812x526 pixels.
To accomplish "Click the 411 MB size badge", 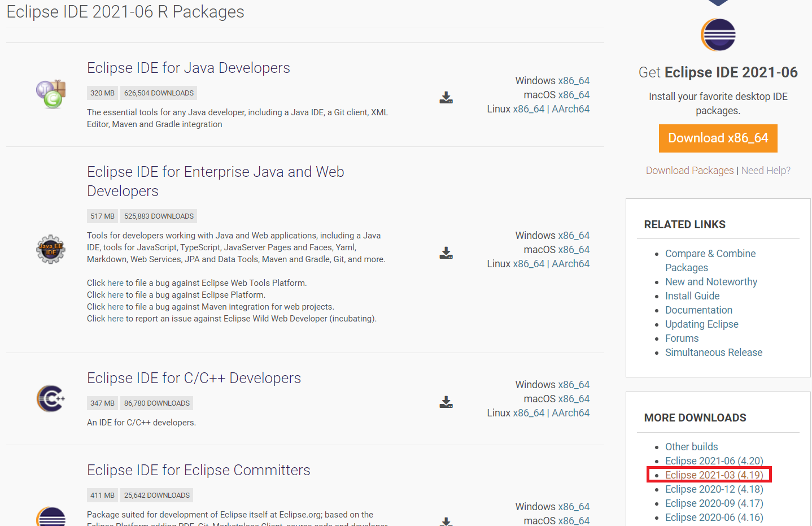I will click(x=102, y=495).
